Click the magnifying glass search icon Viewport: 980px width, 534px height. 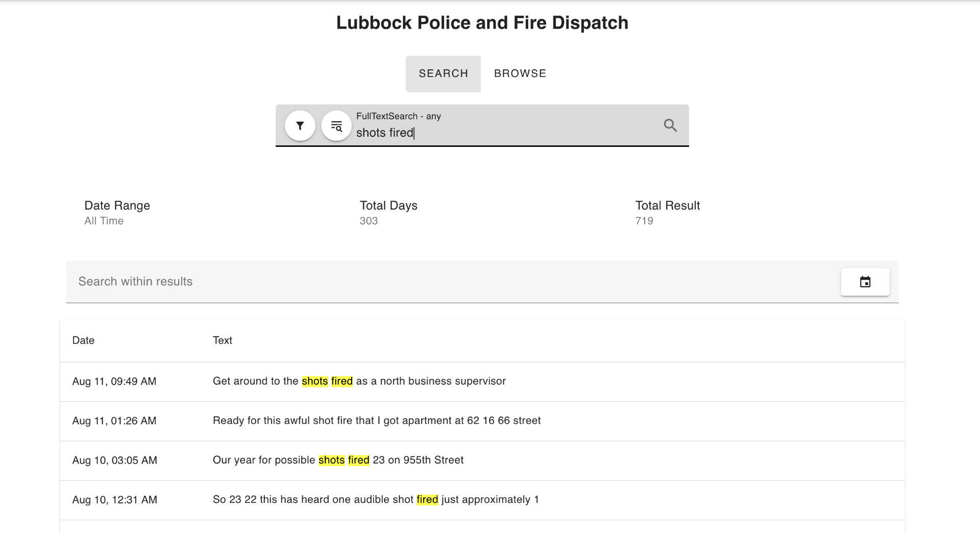tap(670, 125)
